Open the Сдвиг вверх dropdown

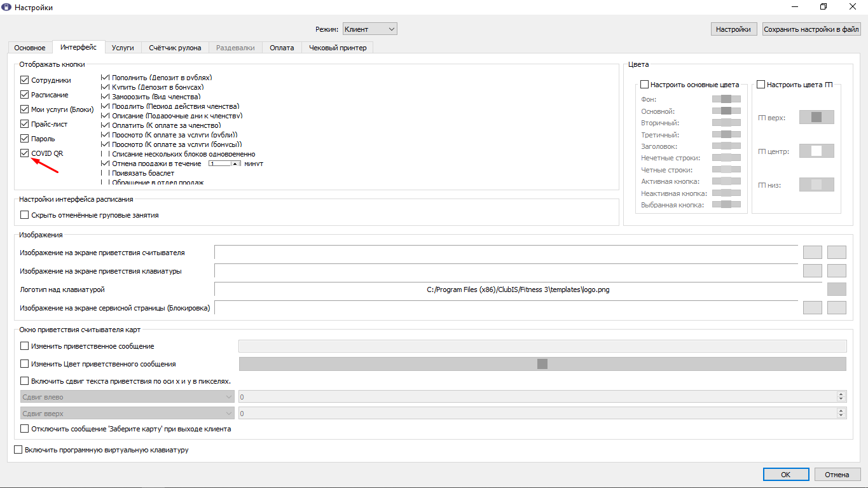128,414
